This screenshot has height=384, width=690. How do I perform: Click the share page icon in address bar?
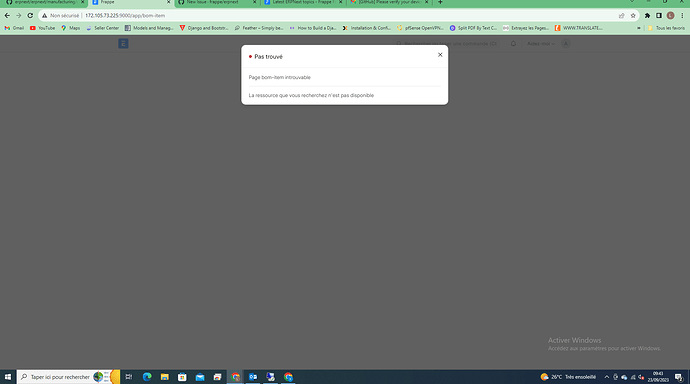point(621,15)
